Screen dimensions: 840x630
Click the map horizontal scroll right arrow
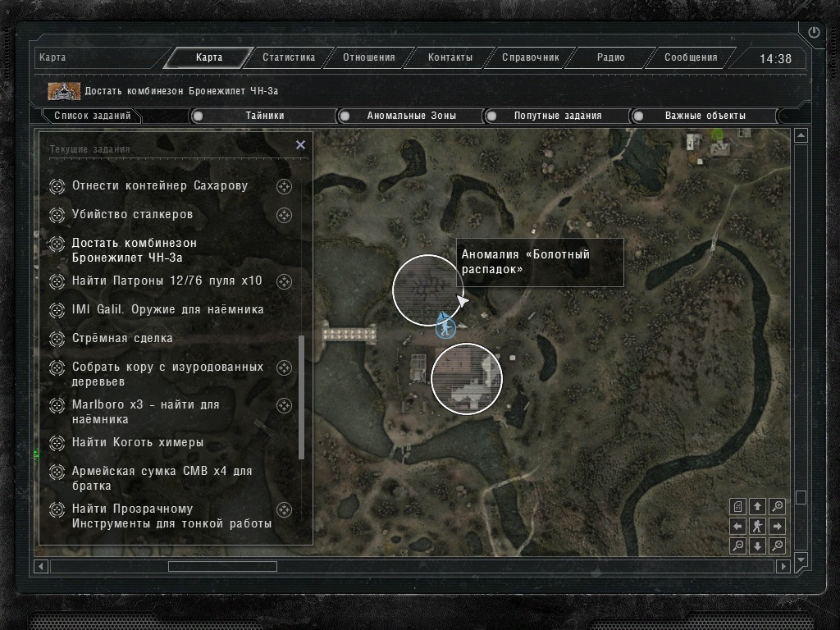coord(783,566)
